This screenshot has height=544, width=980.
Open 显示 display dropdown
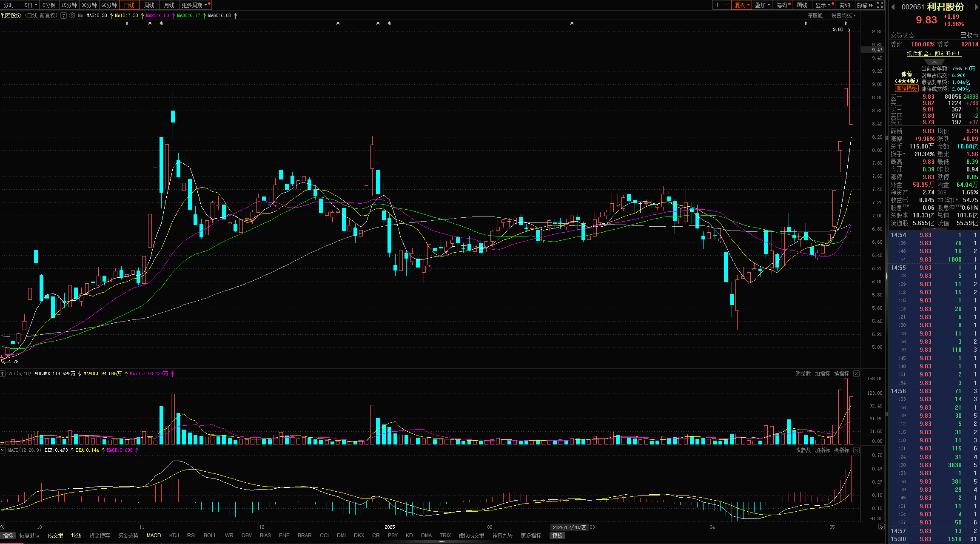coord(823,5)
